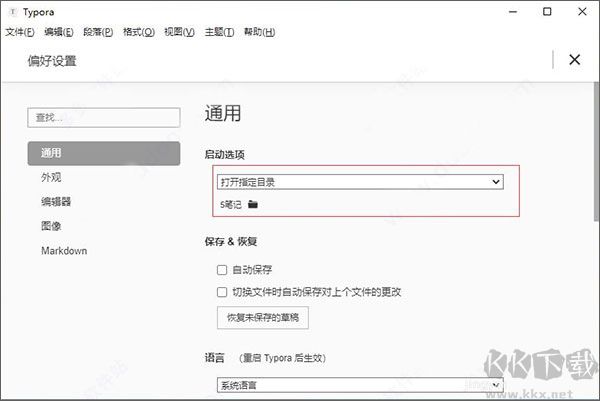Click the Typora app icon in title bar
Screen dimensions: 600x401
click(13, 12)
